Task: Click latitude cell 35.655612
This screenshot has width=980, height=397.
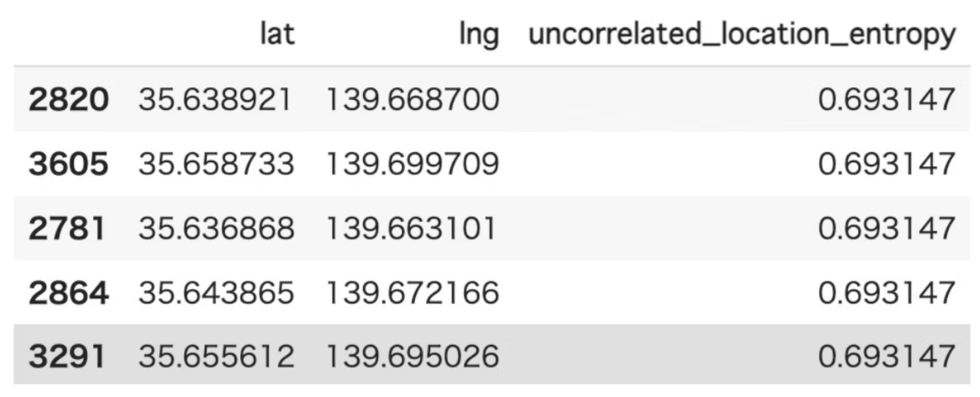Action: pos(216,357)
